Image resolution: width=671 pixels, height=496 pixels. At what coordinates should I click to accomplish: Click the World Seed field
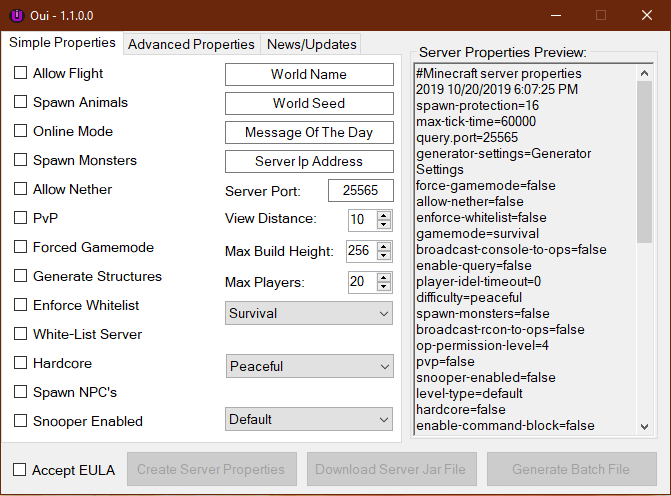point(309,104)
